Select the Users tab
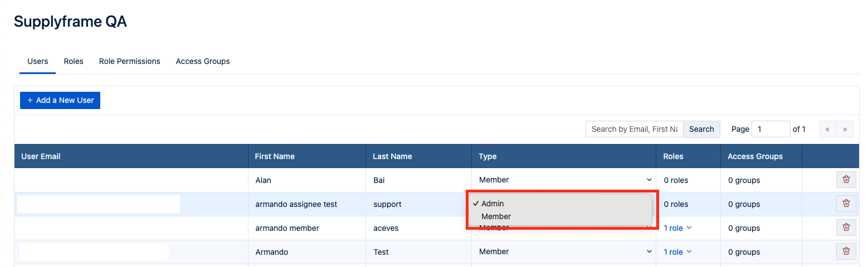The height and width of the screenshot is (267, 868). tap(38, 61)
